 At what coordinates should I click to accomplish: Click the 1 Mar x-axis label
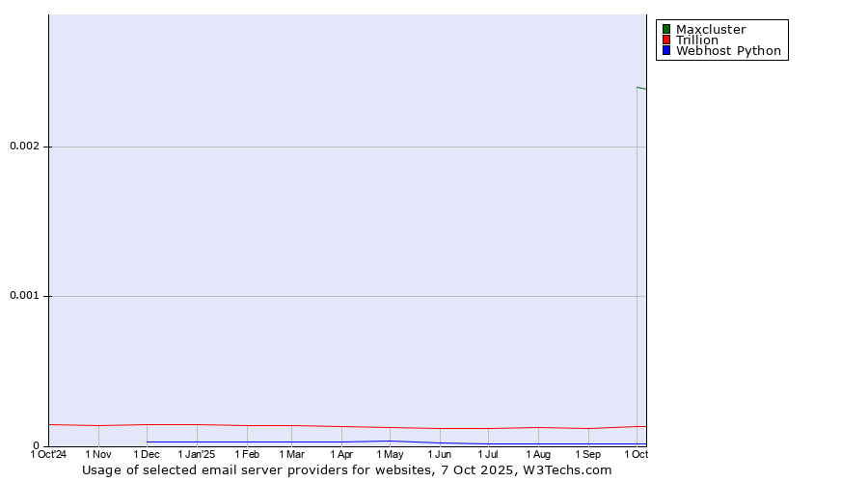(x=291, y=454)
